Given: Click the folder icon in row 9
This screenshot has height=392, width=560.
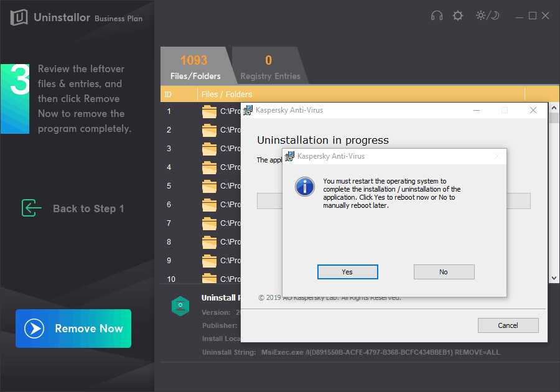Looking at the screenshot, I should click(209, 261).
